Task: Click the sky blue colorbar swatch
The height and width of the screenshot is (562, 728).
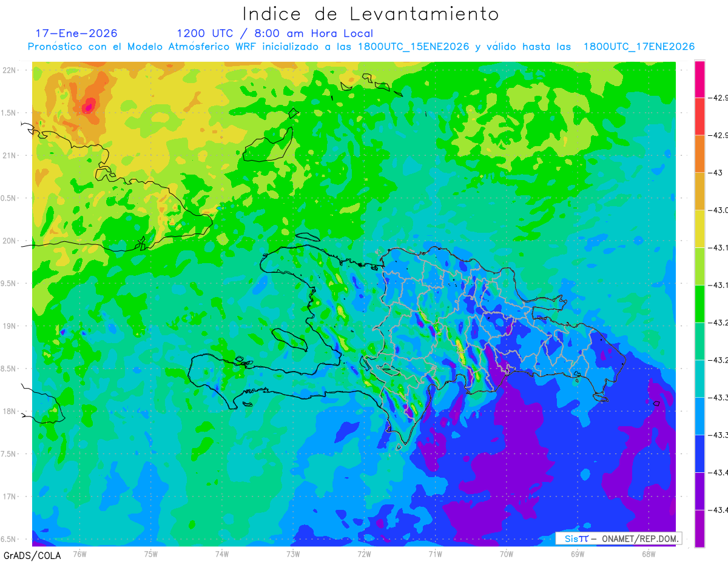Action: coord(699,417)
